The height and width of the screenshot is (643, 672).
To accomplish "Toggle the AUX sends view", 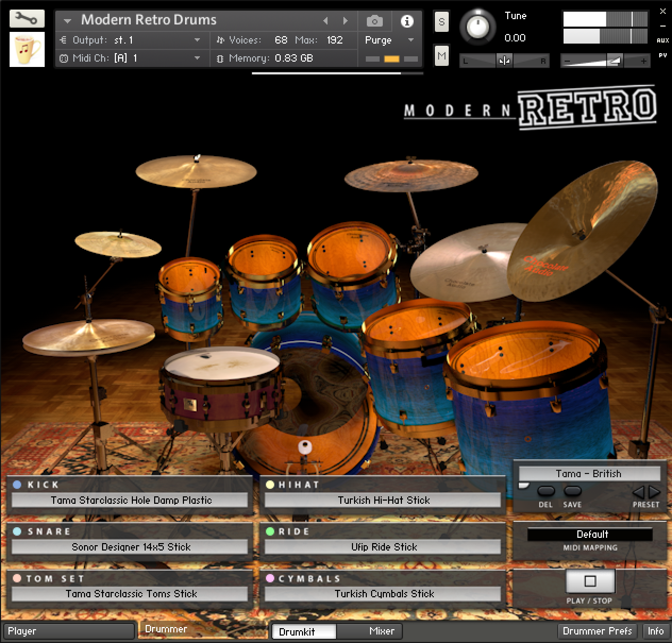I will point(662,40).
